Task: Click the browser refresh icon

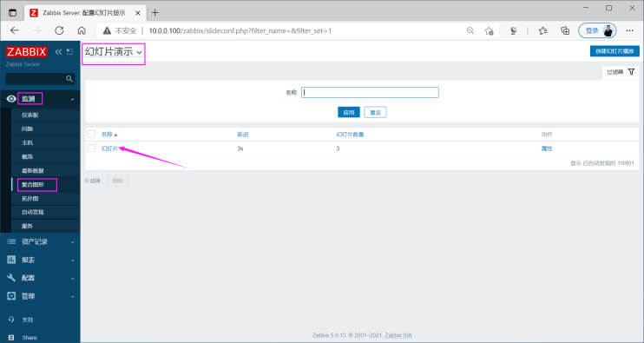Action: point(59,30)
